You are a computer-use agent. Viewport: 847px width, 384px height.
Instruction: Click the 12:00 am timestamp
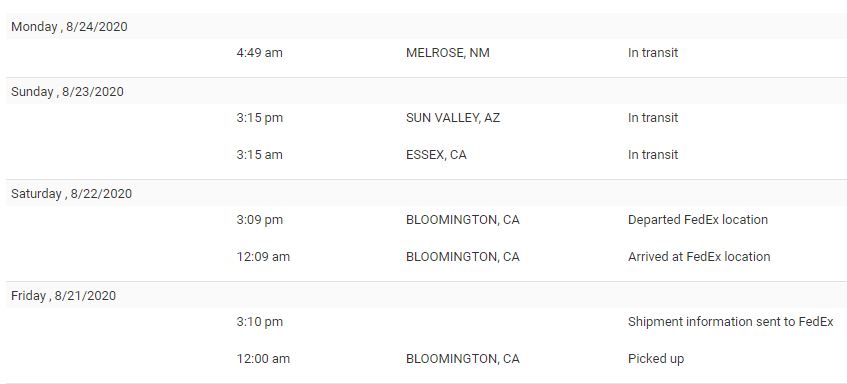click(x=263, y=359)
